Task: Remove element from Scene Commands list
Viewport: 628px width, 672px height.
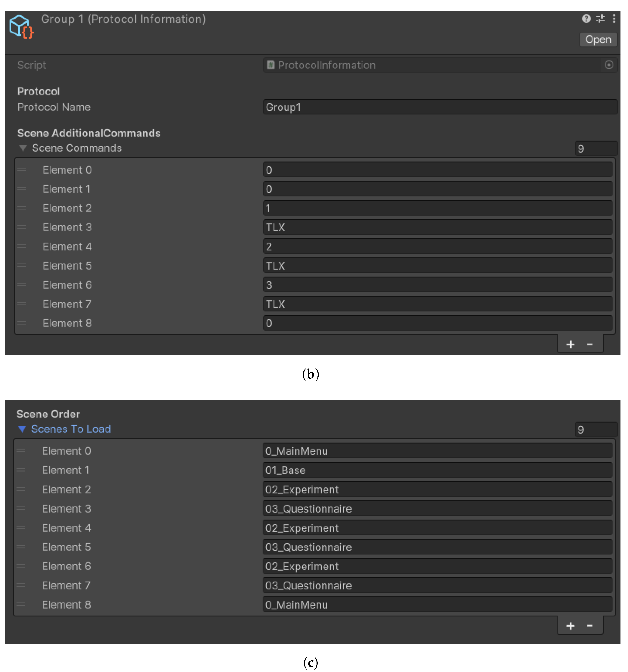Action: coord(590,344)
